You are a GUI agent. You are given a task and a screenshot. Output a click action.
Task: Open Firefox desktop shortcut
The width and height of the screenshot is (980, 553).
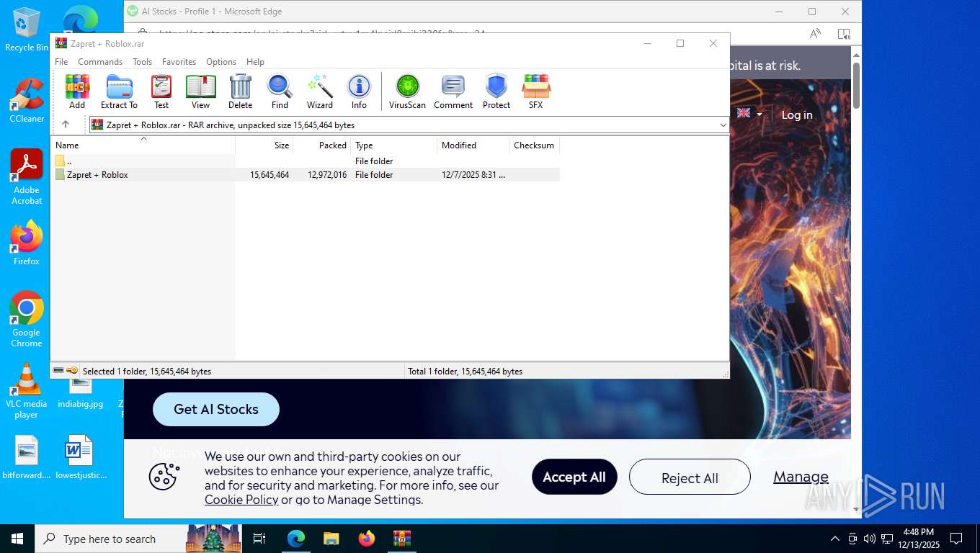(27, 243)
